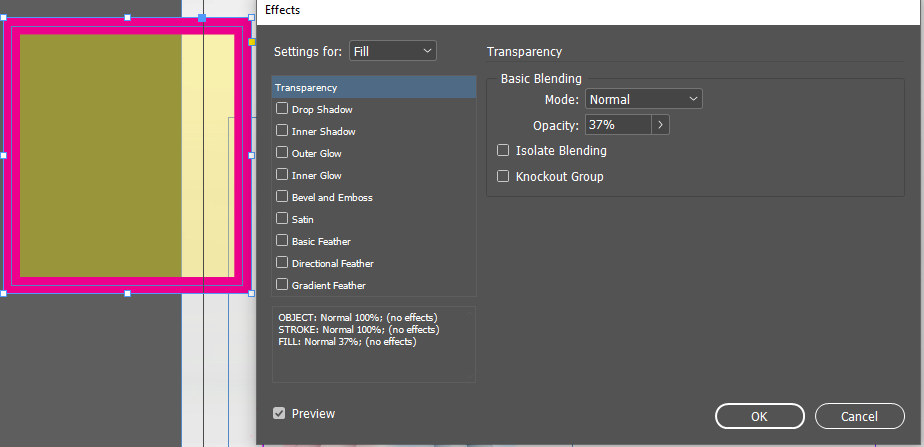
Task: Enable Basic Feather checkbox
Action: [x=283, y=241]
